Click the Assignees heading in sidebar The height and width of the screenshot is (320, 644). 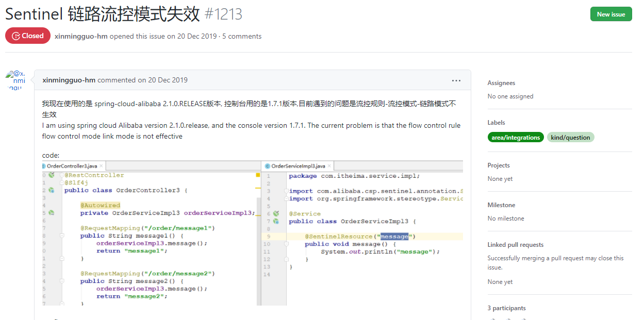[501, 83]
